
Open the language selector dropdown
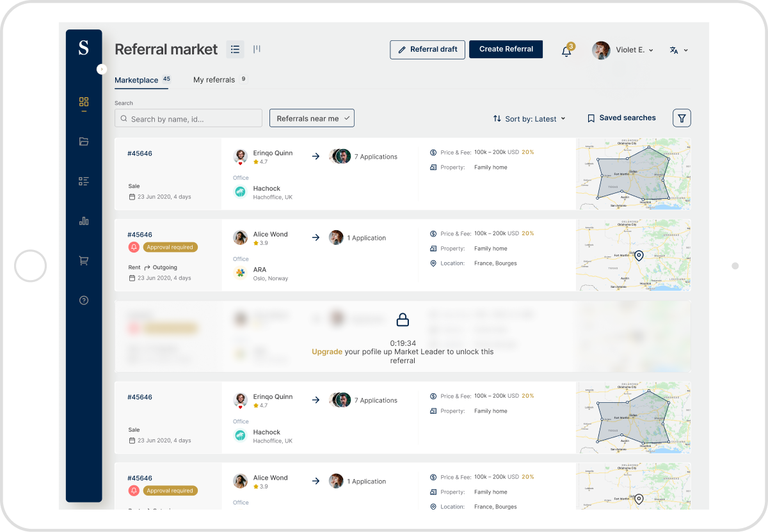point(678,50)
